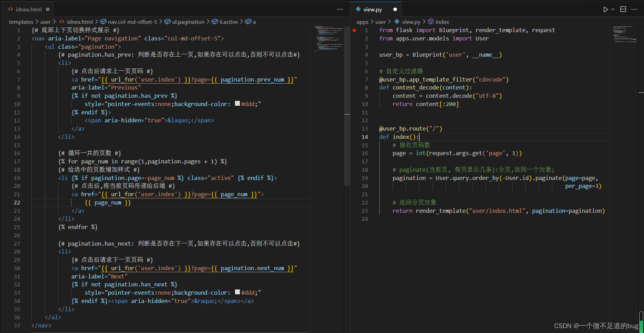The height and width of the screenshot is (333, 644).
Task: Click 'per_page=3' argument text
Action: click(x=582, y=186)
